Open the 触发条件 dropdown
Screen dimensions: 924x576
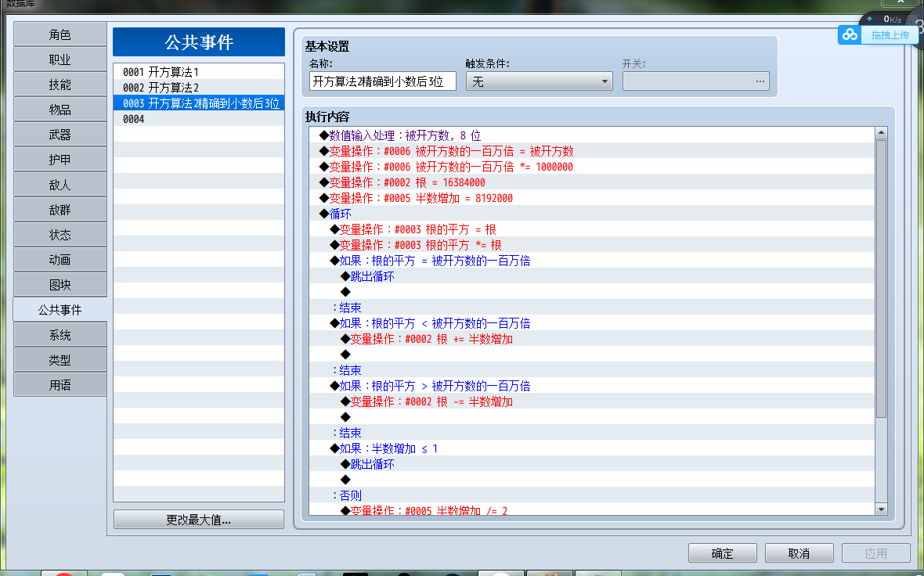point(540,81)
